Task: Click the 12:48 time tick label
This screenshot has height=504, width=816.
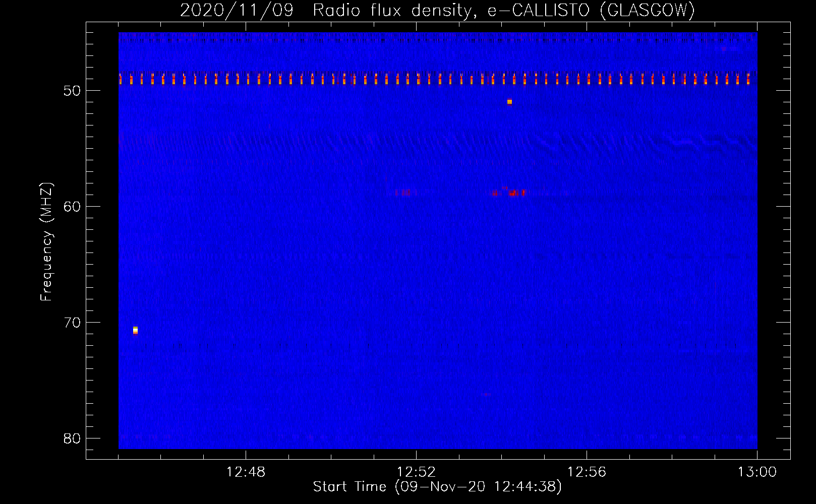Action: coord(246,472)
